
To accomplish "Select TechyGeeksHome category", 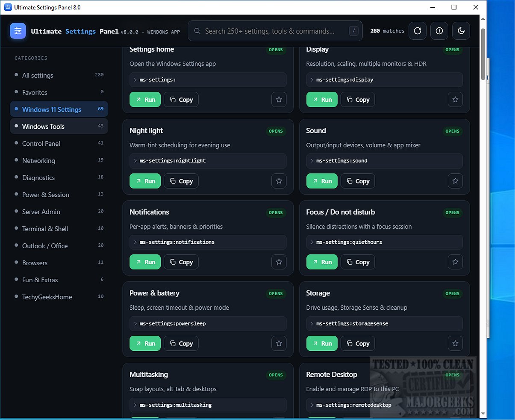I will (x=59, y=297).
